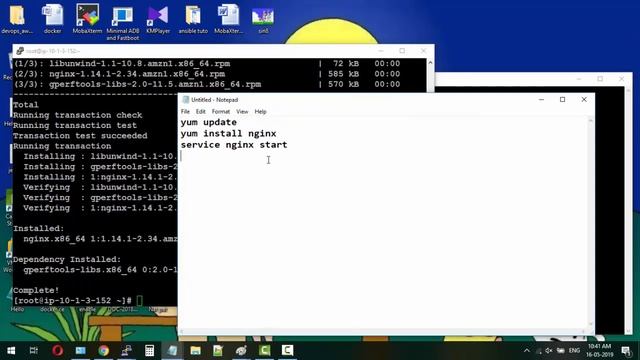This screenshot has width=640, height=360.
Task: Show hidden system tray icons
Action: tap(527, 351)
